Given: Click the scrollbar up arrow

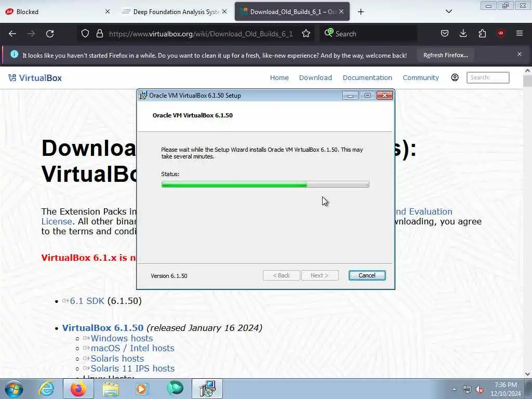Looking at the screenshot, I should click(x=527, y=71).
